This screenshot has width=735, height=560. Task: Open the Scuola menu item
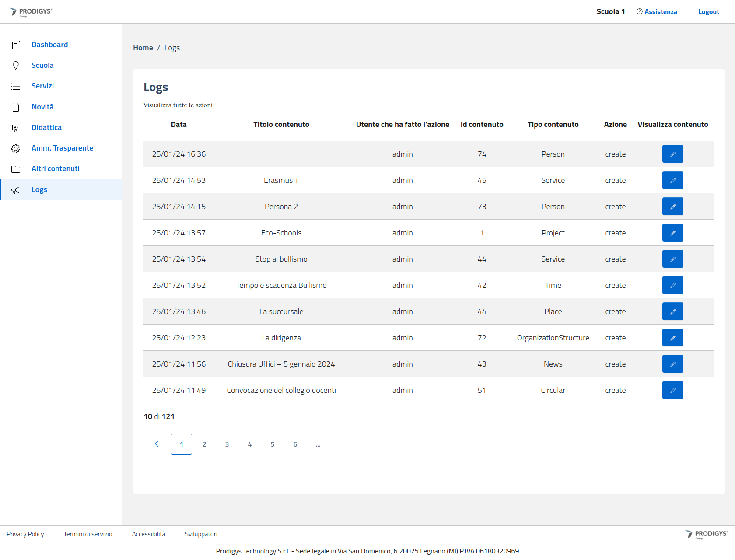42,65
